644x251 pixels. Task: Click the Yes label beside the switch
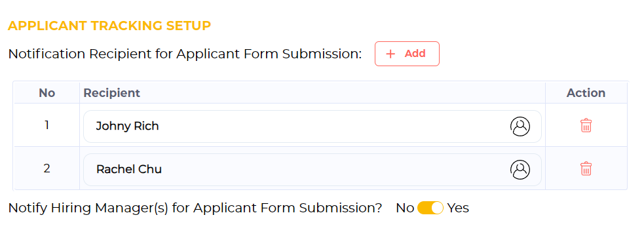pyautogui.click(x=458, y=208)
